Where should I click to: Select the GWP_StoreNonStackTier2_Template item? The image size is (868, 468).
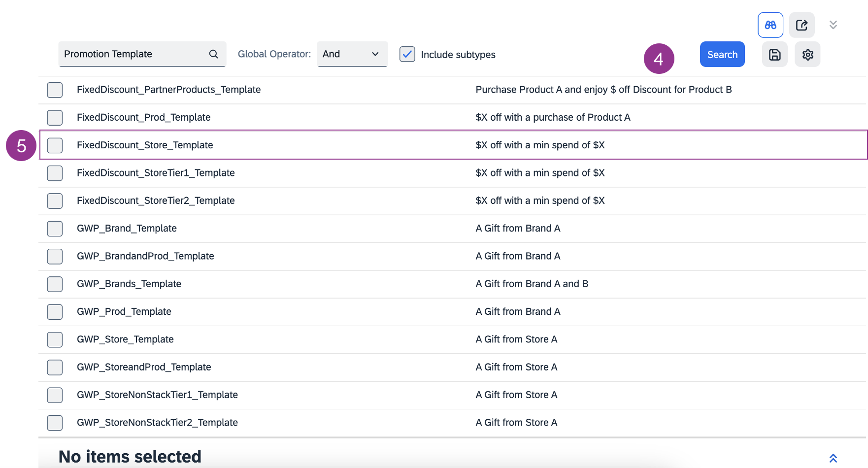157,423
